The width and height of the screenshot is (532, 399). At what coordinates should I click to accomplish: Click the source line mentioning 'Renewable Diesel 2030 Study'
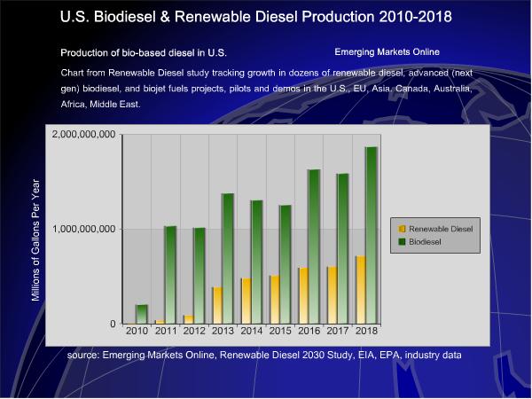tap(264, 356)
